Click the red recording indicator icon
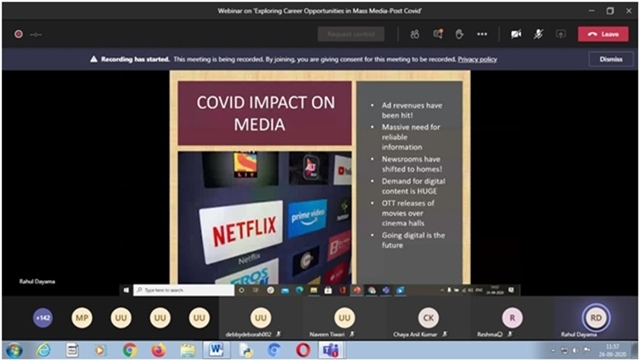This screenshot has width=640, height=361. click(x=18, y=34)
